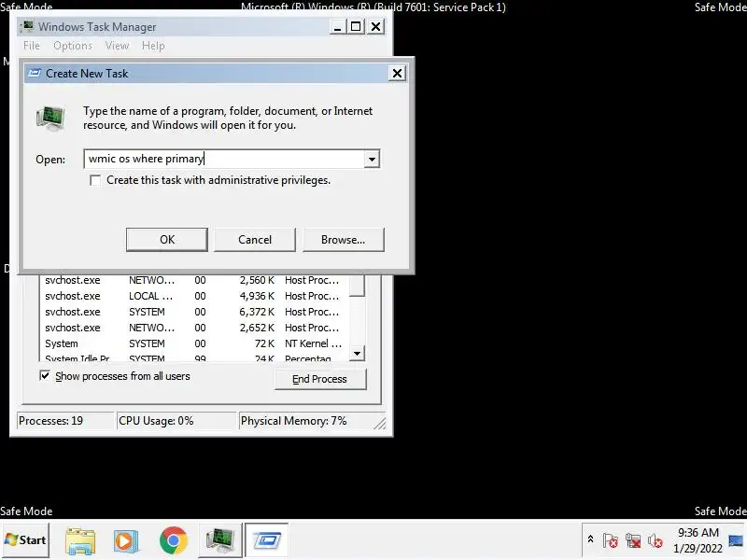Open the Action Center flag icon

click(x=611, y=540)
